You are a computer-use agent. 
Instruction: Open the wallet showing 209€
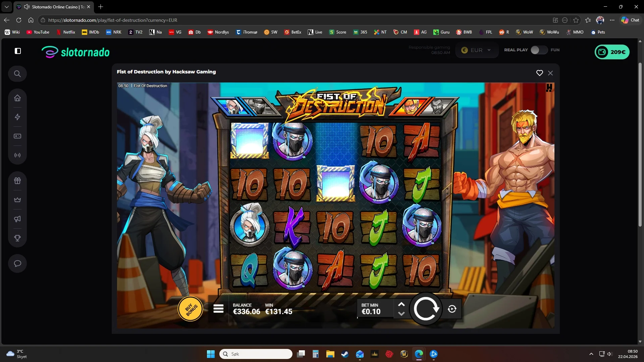coord(612,52)
